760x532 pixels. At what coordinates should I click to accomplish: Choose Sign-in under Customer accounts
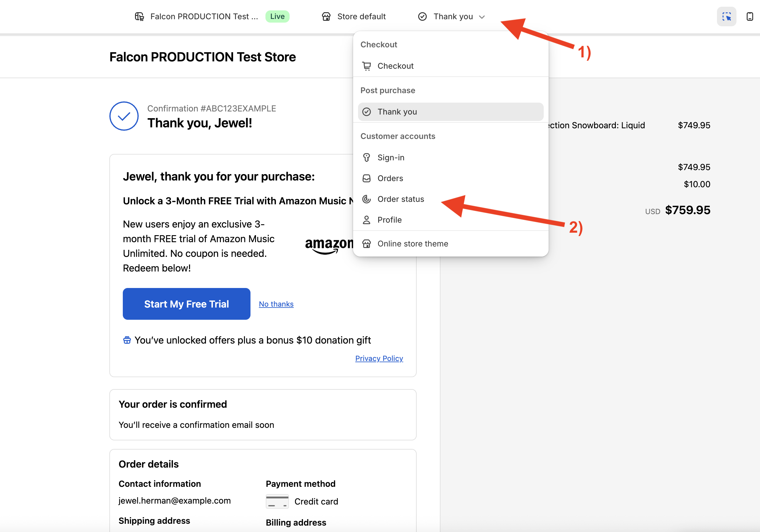[x=451, y=158]
